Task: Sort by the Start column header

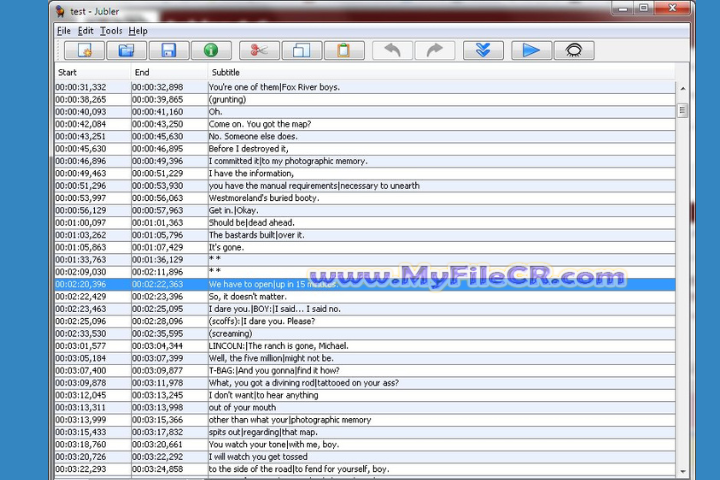Action: coord(93,72)
